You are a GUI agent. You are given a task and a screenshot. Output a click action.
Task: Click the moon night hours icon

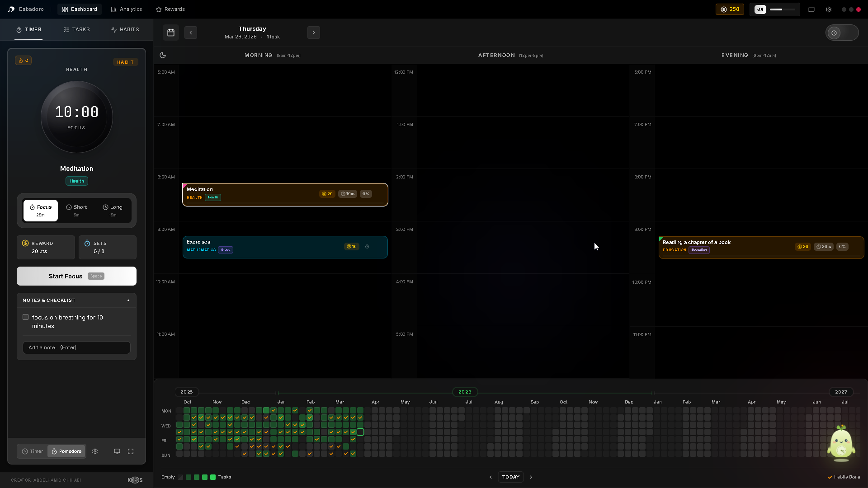coord(163,55)
